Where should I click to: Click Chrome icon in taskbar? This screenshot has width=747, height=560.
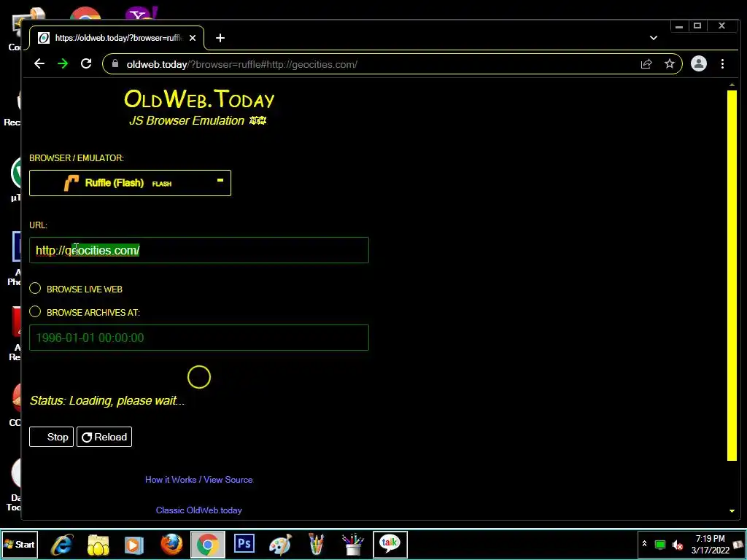click(208, 544)
